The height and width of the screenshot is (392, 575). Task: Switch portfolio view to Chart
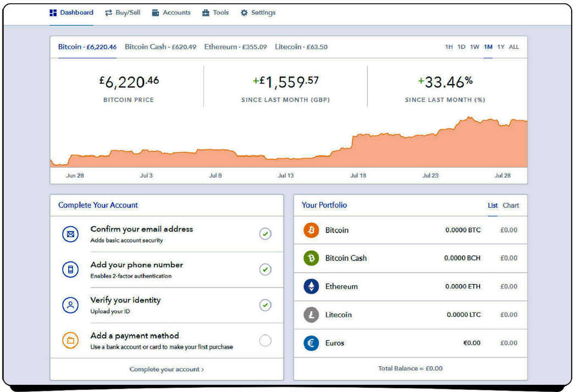point(511,205)
